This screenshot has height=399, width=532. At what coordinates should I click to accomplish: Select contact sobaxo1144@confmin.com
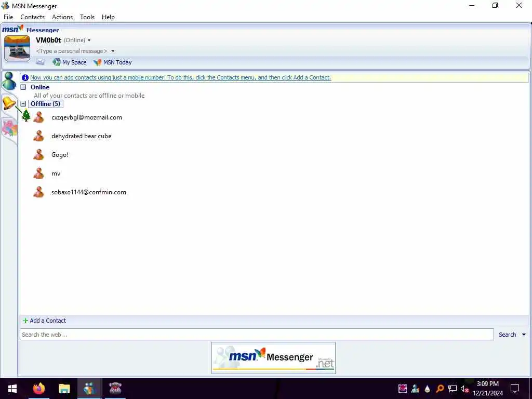(x=88, y=192)
